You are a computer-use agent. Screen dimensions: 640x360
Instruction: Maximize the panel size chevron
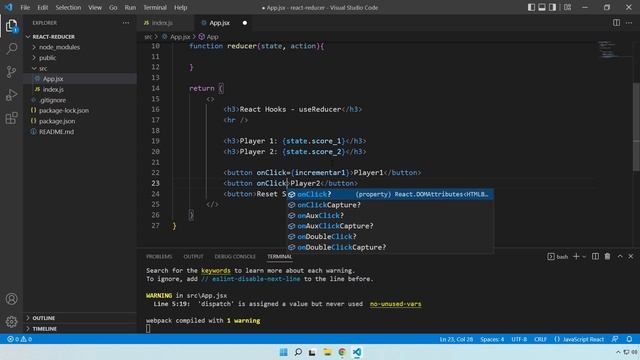pos(620,256)
